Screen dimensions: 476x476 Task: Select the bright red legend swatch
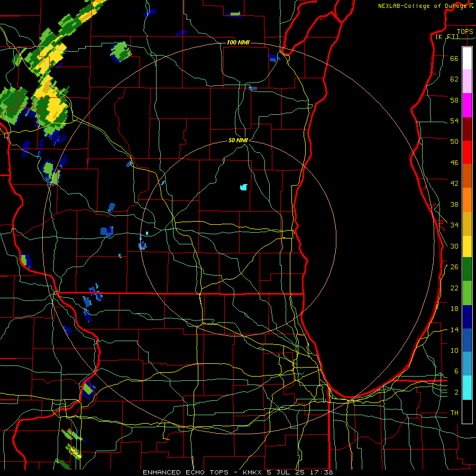467,152
